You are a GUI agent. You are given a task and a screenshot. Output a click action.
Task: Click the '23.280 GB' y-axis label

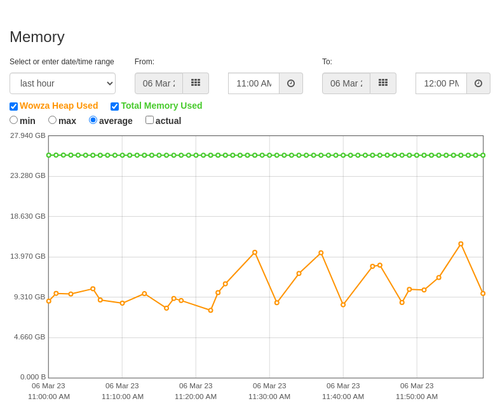coord(28,176)
